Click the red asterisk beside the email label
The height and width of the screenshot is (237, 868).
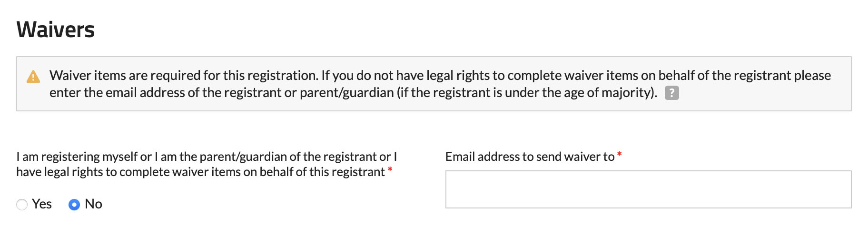click(x=619, y=155)
